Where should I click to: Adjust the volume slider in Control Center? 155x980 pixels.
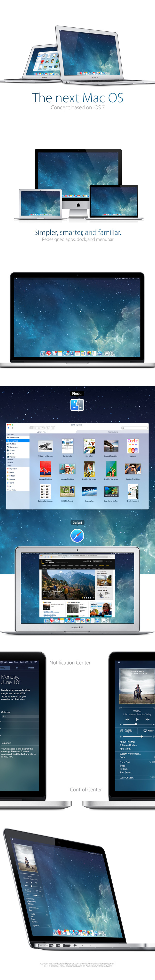(137, 724)
